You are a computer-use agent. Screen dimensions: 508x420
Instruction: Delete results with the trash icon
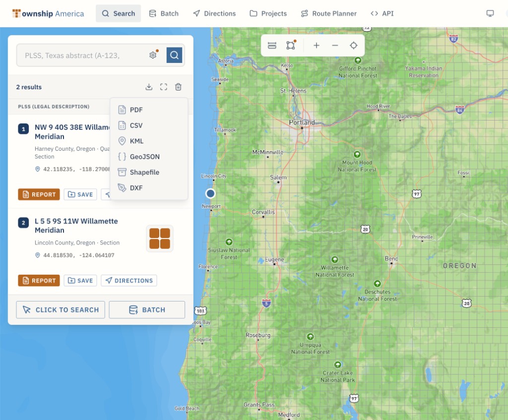pyautogui.click(x=178, y=87)
